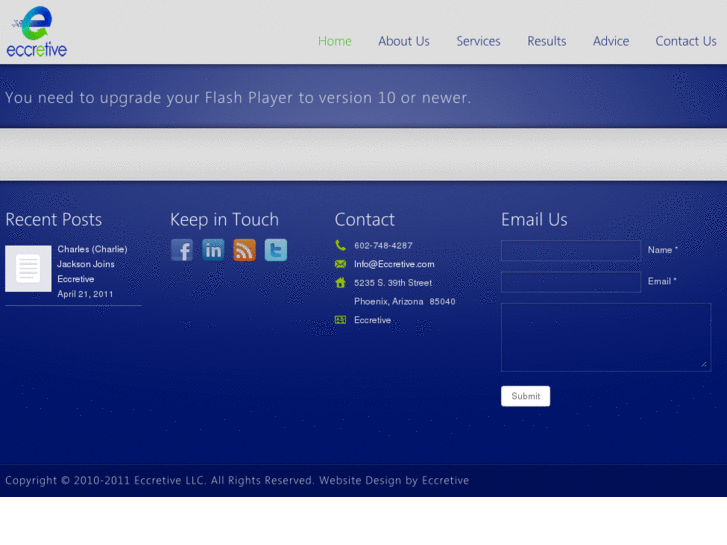Screen dimensions: 727x545
Task: Click the Eccretive logo
Action: 37,32
